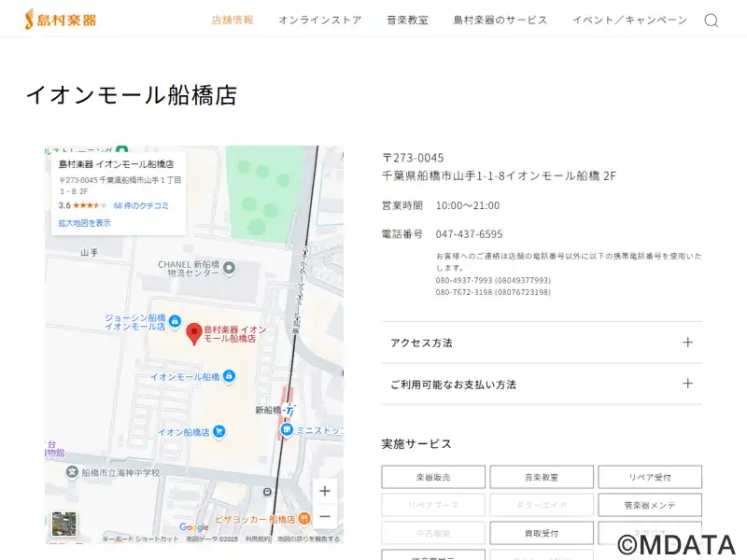Image resolution: width=747 pixels, height=560 pixels.
Task: Click phone number 047-437-6595
Action: coord(470,234)
